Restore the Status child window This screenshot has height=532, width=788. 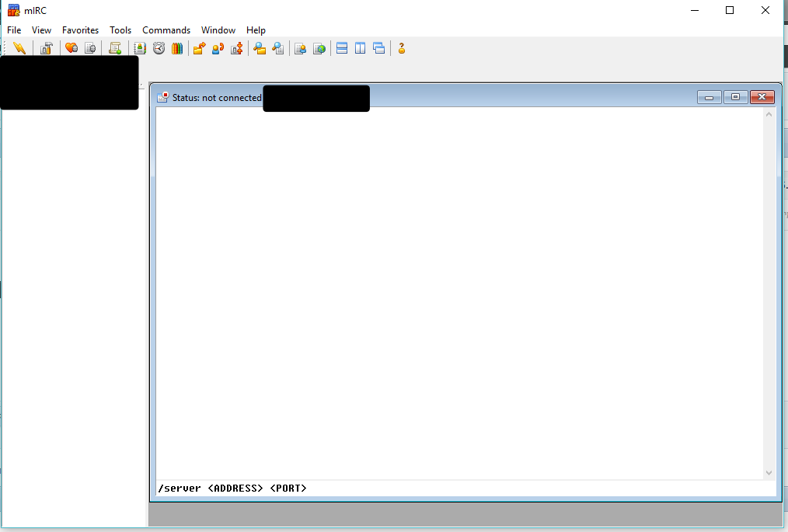[736, 97]
